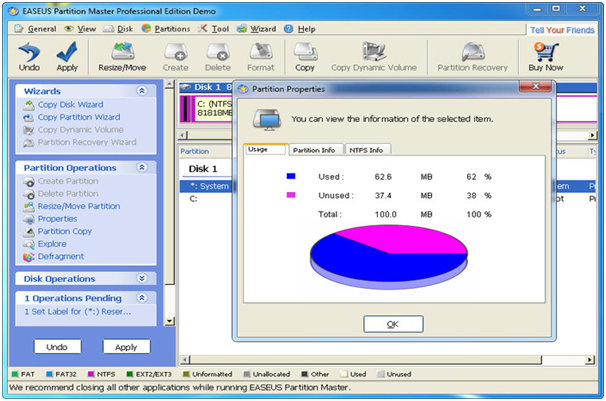Collapse the Partition Operations panel
Image resolution: width=606 pixels, height=401 pixels.
[x=142, y=168]
